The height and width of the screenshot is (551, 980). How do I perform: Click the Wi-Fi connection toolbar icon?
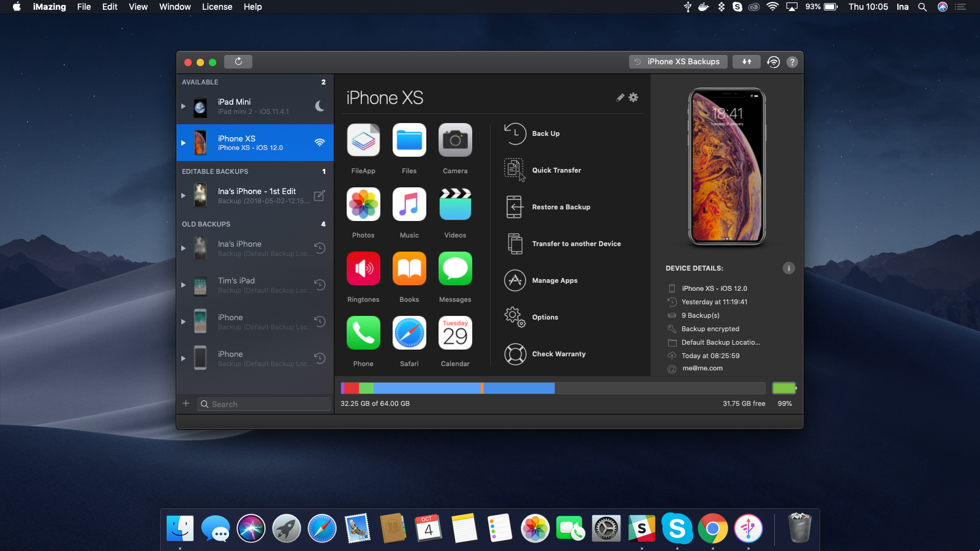(x=774, y=62)
